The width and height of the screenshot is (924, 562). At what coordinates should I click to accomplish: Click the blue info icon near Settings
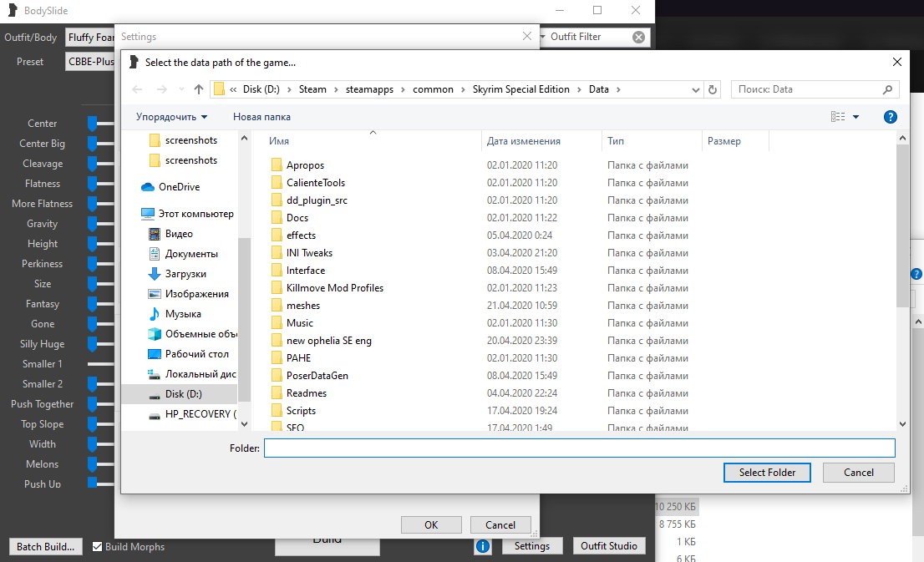pos(483,546)
